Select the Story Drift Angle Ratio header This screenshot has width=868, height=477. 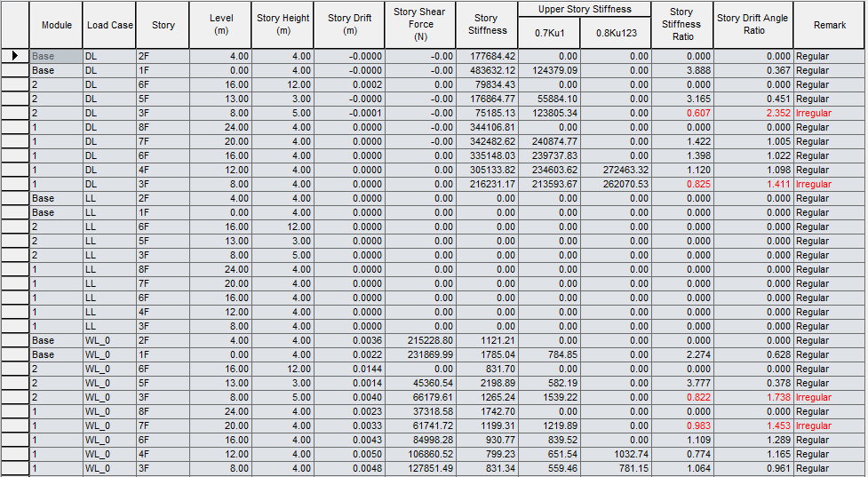pyautogui.click(x=753, y=25)
